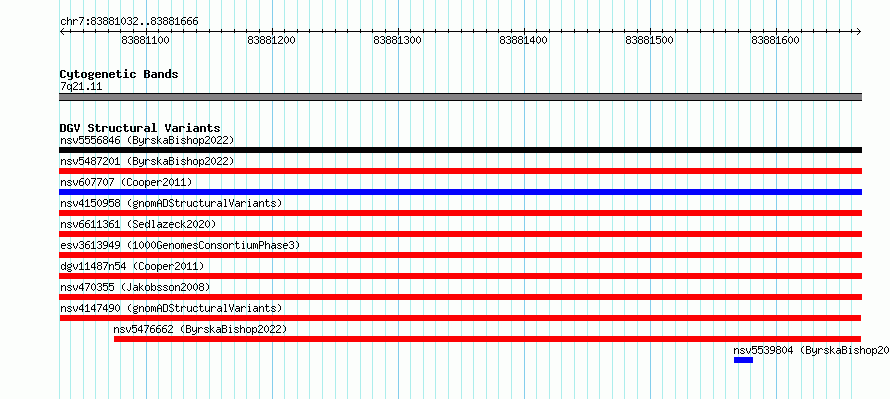Click the DGV Structural Variants track title

click(x=140, y=128)
